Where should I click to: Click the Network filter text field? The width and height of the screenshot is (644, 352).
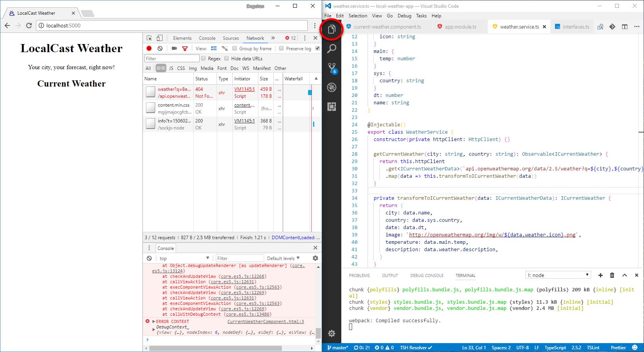171,58
